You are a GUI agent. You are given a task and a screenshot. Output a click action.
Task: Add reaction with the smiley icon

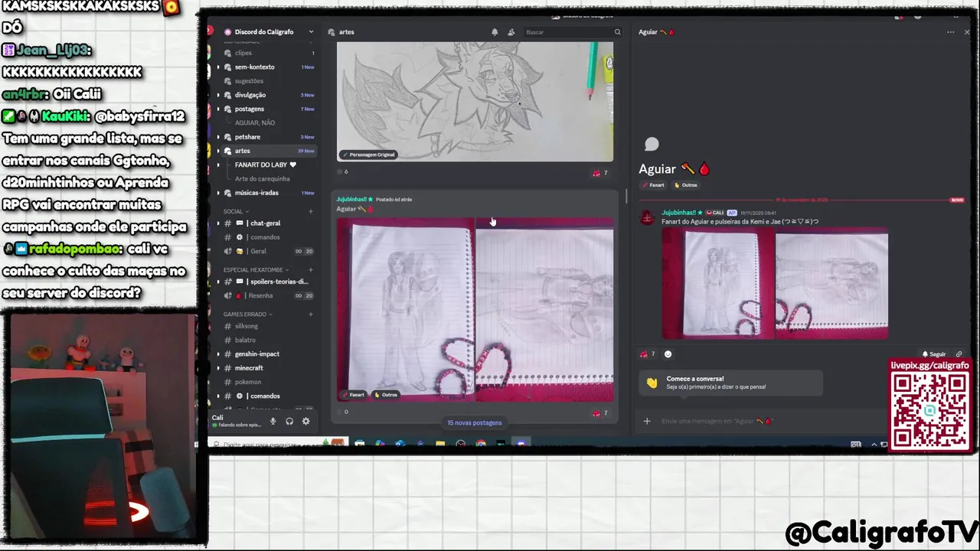[x=668, y=354]
